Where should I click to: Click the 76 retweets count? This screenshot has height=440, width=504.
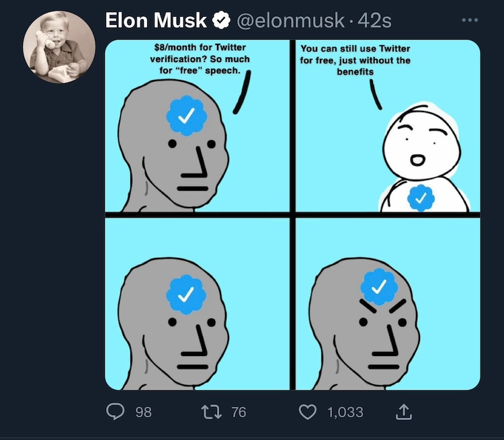pos(239,412)
